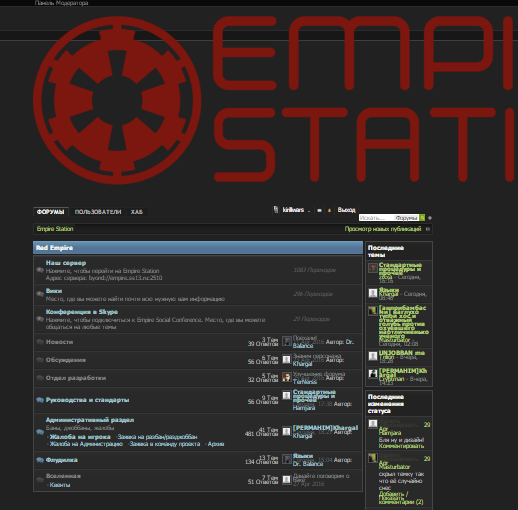Collapse the Red Empire category header
518x510 pixels.
coord(198,248)
